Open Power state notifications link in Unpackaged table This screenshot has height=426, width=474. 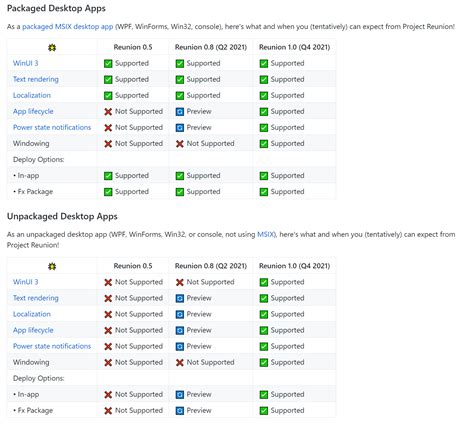[x=52, y=346]
